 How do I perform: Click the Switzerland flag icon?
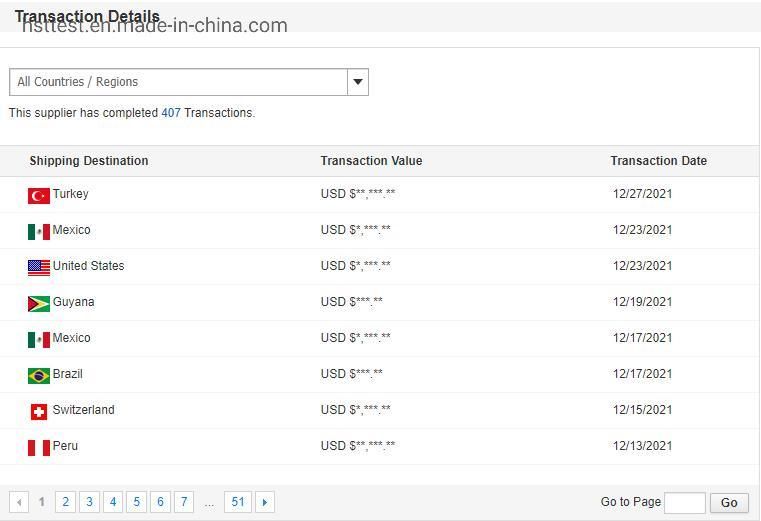39,412
